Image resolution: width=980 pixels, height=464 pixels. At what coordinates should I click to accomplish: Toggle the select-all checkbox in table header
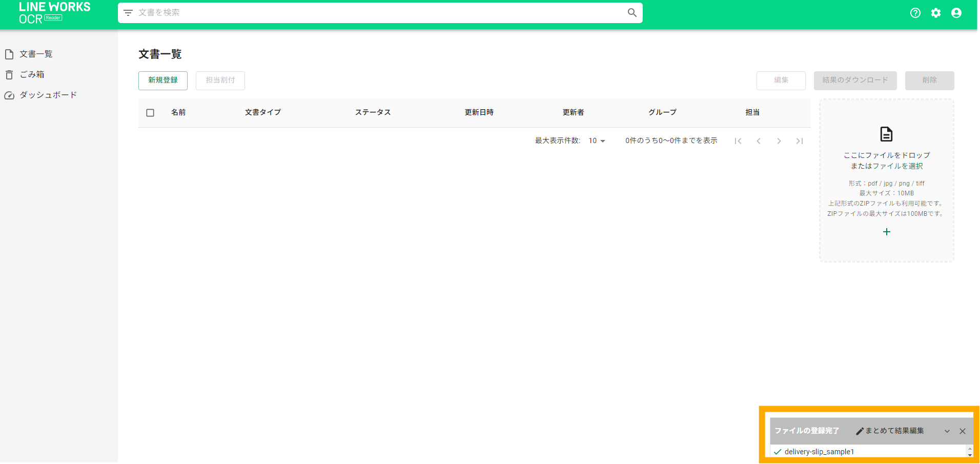coord(150,113)
